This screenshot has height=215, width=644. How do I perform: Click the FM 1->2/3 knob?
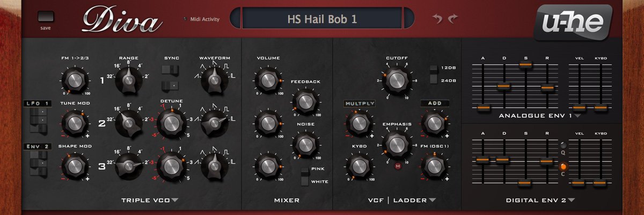coord(75,80)
